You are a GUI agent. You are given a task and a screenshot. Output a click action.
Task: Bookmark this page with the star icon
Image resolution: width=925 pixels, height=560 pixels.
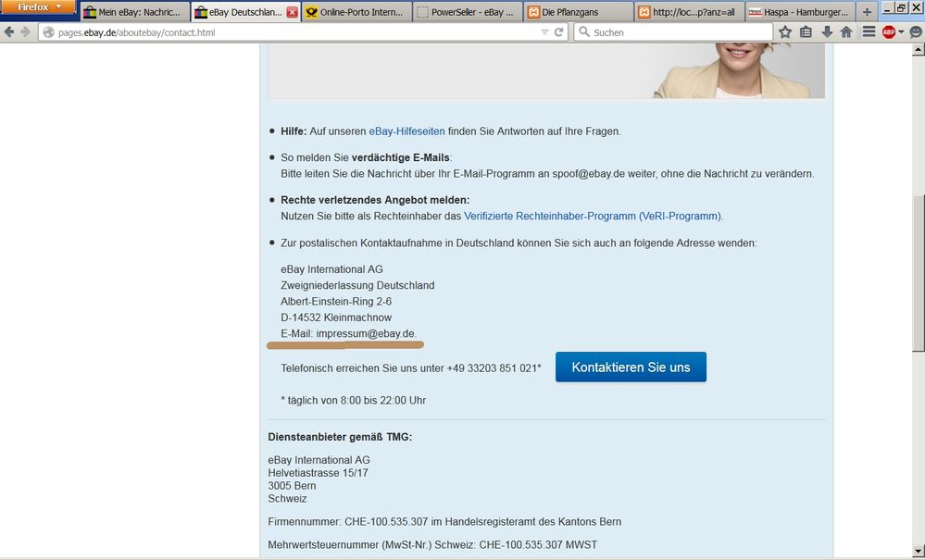[785, 32]
